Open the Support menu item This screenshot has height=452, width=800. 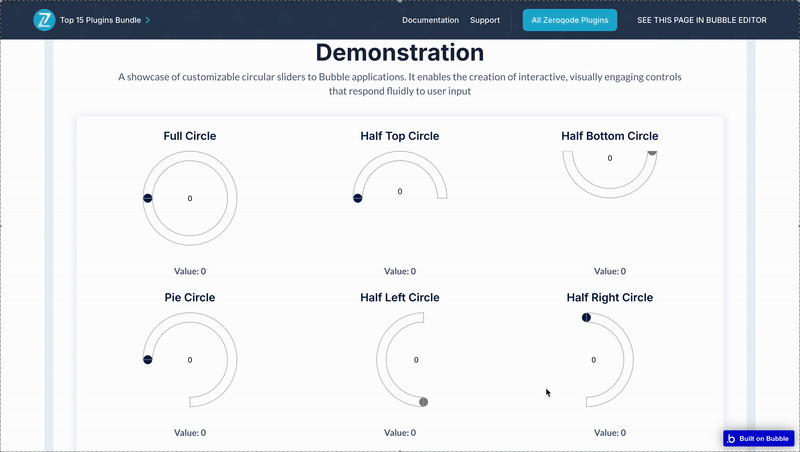tap(485, 20)
